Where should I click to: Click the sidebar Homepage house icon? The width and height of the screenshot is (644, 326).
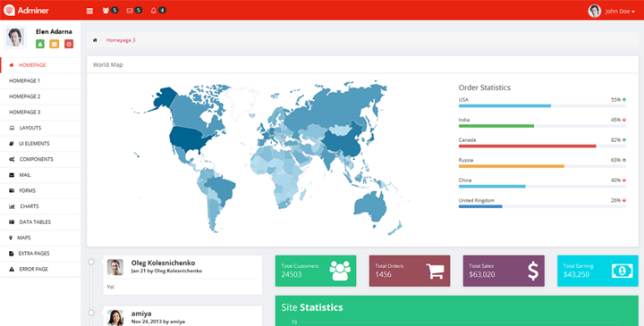(12, 65)
